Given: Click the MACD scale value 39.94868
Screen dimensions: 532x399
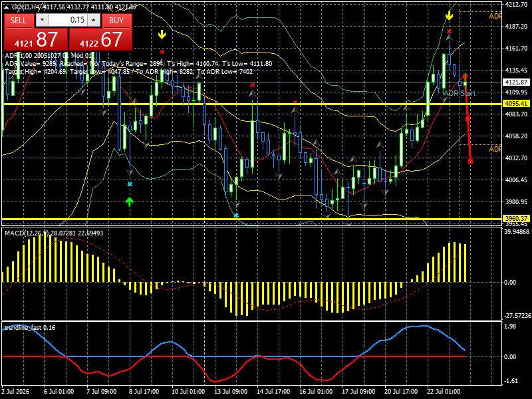Looking at the screenshot, I should click(517, 231).
